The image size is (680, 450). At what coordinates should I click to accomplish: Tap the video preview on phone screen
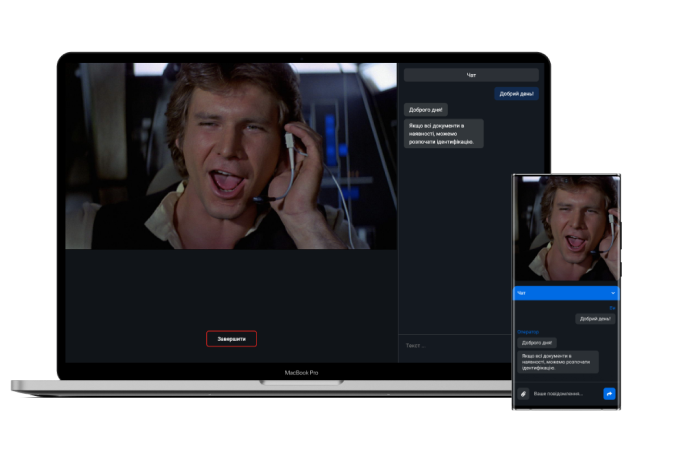point(566,230)
